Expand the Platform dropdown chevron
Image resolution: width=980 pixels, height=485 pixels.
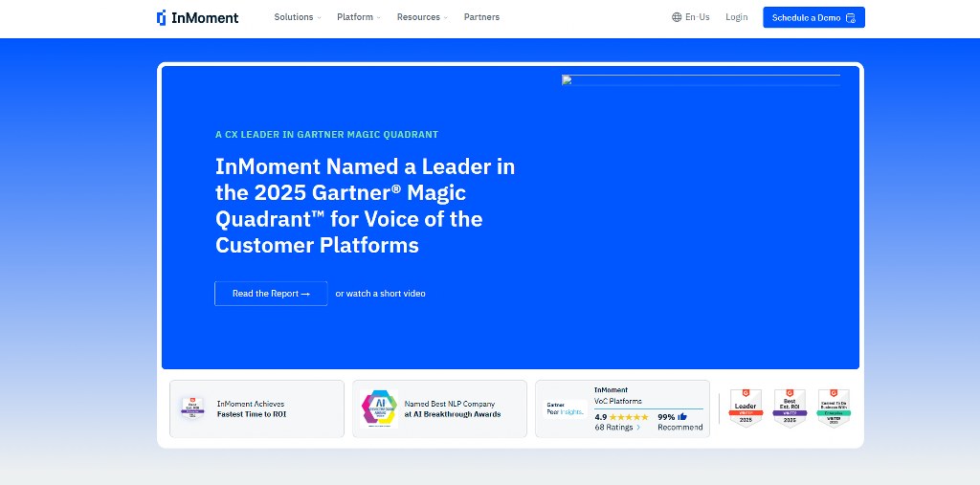point(378,18)
